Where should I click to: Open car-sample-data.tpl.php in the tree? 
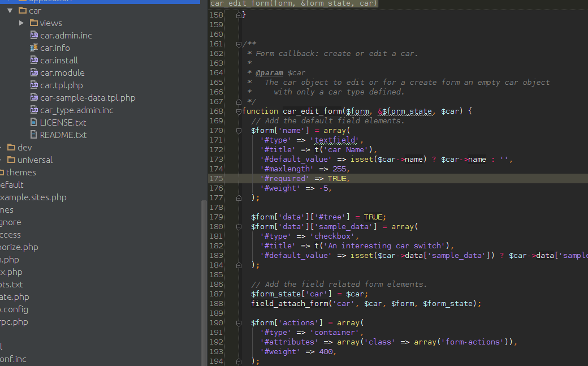[x=88, y=98]
